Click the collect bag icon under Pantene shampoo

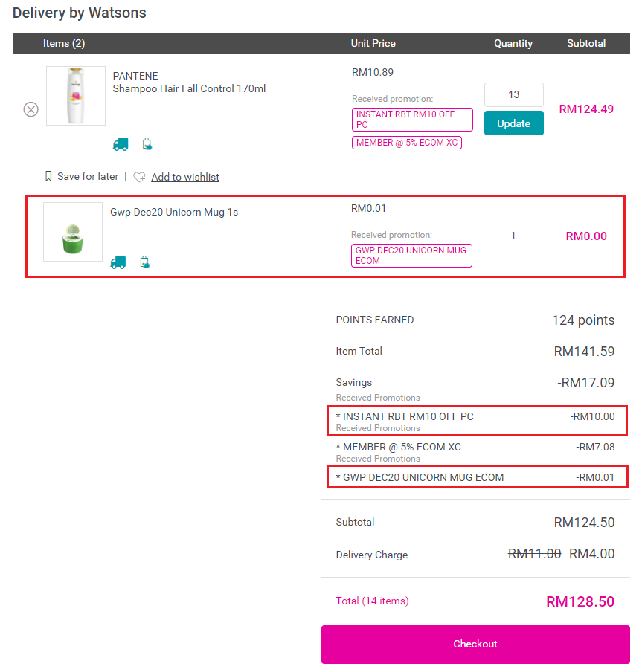point(147,144)
